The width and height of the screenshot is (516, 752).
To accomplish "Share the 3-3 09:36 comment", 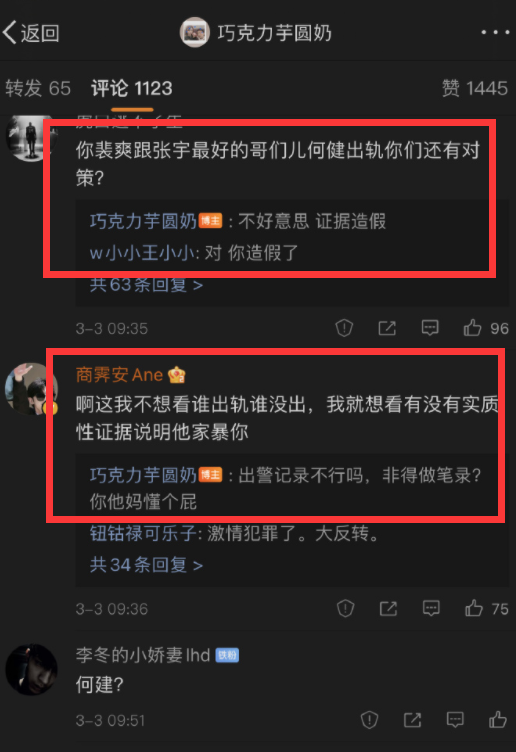I will (x=388, y=608).
